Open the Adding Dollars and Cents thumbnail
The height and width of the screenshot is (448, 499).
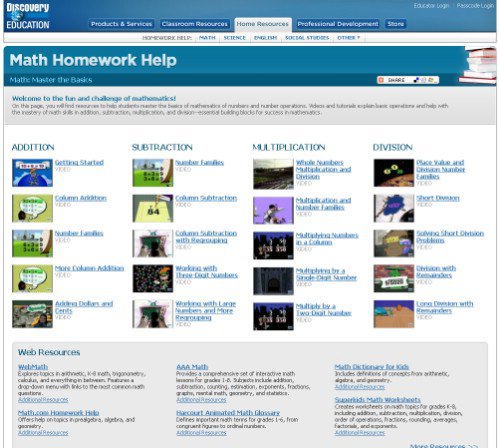pos(32,314)
